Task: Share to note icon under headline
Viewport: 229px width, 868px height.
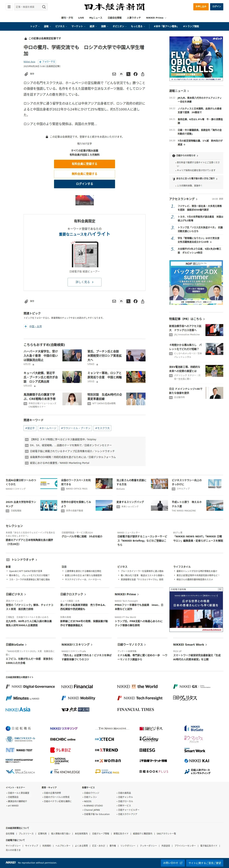Action: pyautogui.click(x=121, y=74)
